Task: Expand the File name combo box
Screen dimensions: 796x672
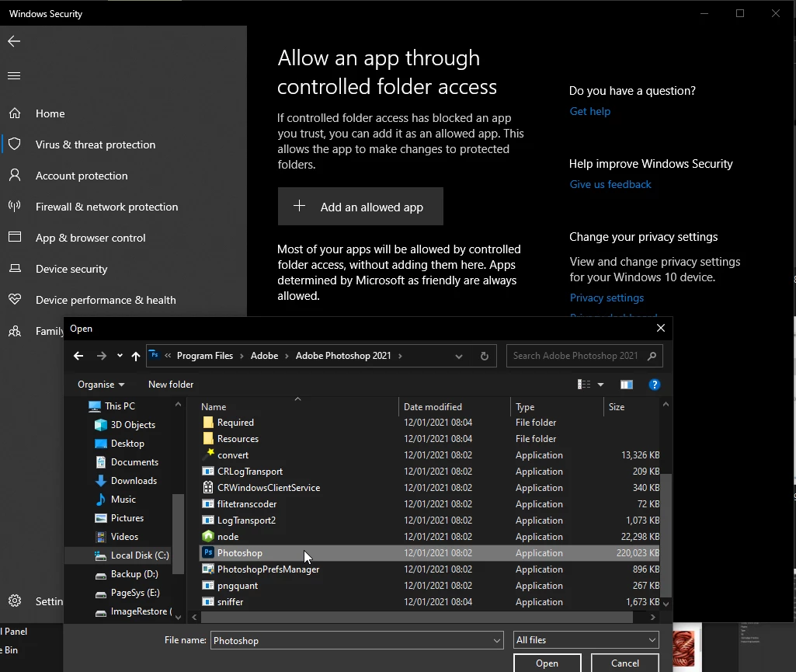Action: [497, 640]
